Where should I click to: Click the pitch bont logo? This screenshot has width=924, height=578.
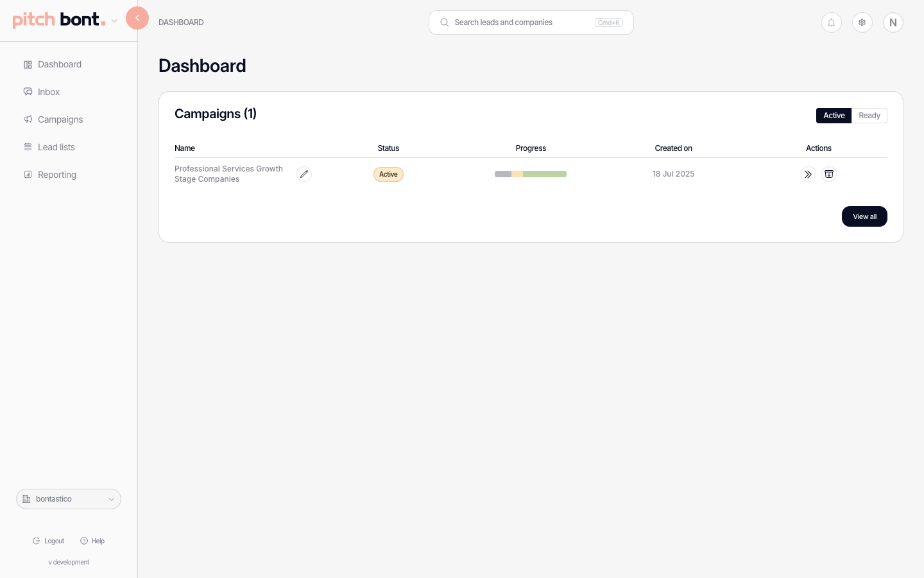point(59,20)
